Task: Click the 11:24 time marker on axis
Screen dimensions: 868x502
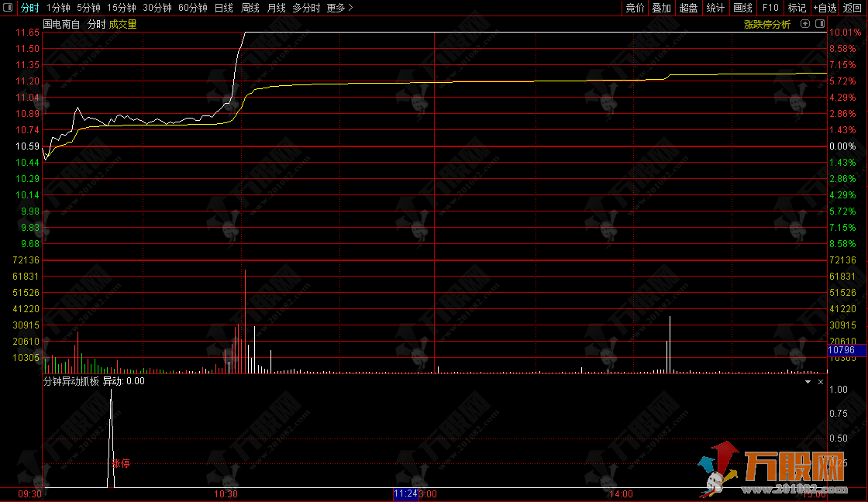Action: [x=405, y=493]
